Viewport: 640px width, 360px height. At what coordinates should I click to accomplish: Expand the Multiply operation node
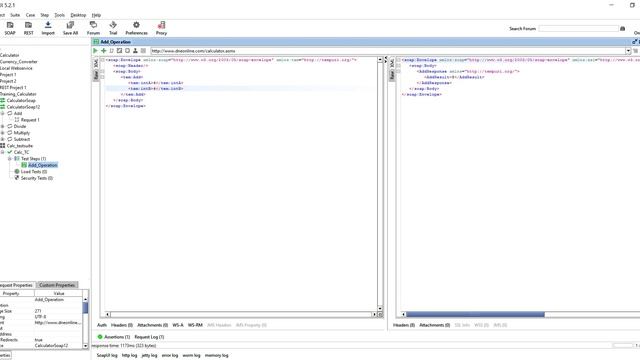[2, 133]
